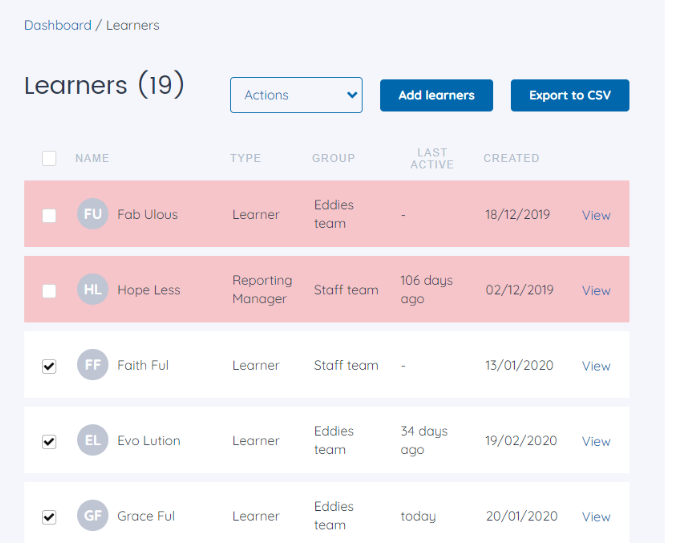Viewport: 674px width, 544px height.
Task: Uncheck the box for Evo Lution
Action: click(x=49, y=441)
